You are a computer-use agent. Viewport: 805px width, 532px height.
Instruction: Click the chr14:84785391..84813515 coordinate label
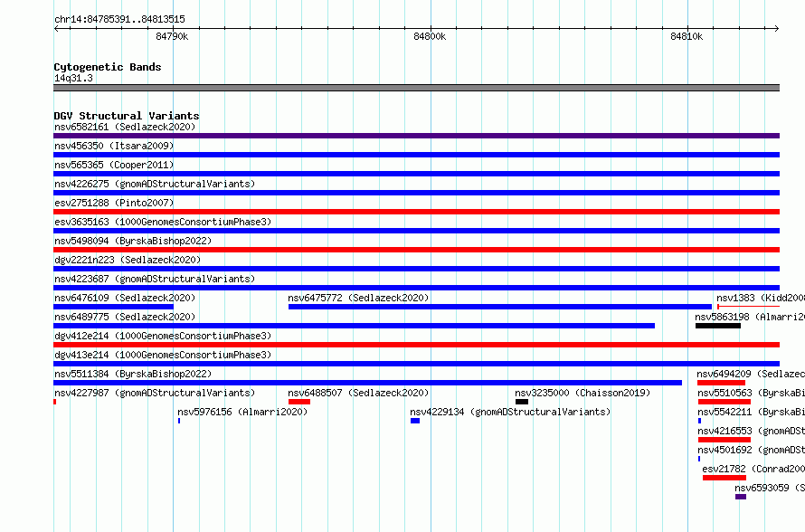[x=119, y=20]
